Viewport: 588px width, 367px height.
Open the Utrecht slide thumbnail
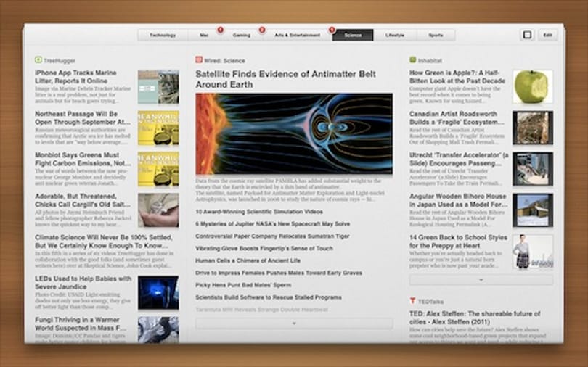click(533, 169)
